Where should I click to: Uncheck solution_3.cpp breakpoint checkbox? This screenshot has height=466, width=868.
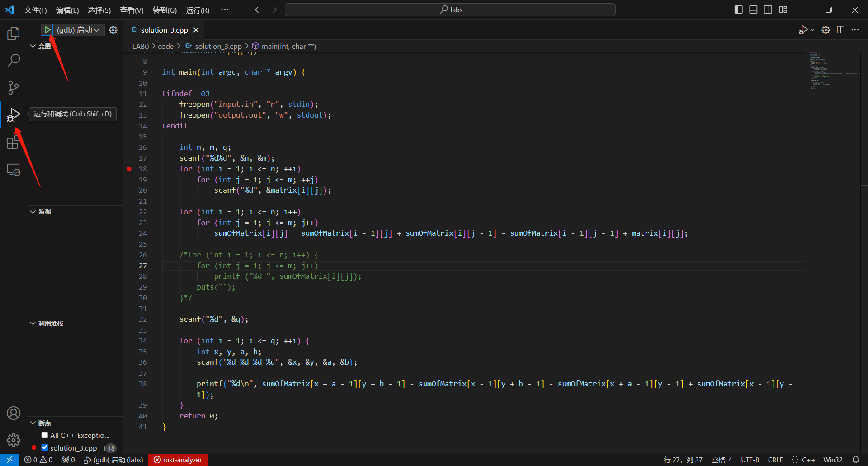click(x=45, y=447)
